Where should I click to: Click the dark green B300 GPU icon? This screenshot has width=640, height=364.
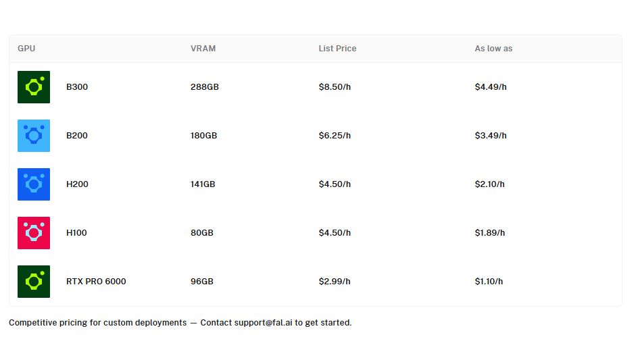click(34, 87)
